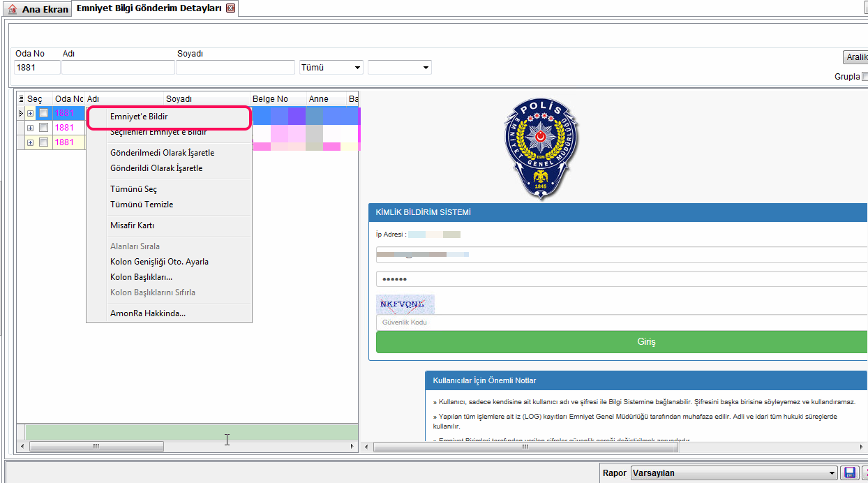This screenshot has height=483, width=868.
Task: Click the grid column chooser icon
Action: click(x=21, y=99)
